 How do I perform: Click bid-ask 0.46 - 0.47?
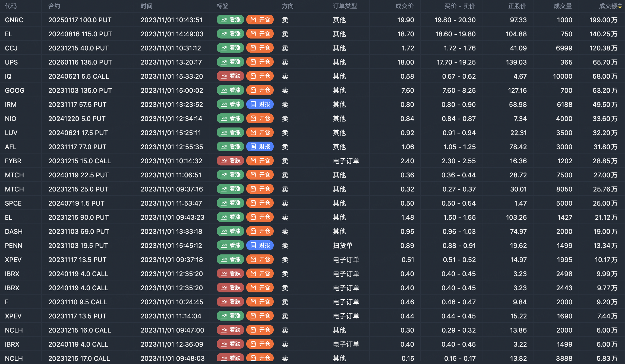(x=459, y=302)
